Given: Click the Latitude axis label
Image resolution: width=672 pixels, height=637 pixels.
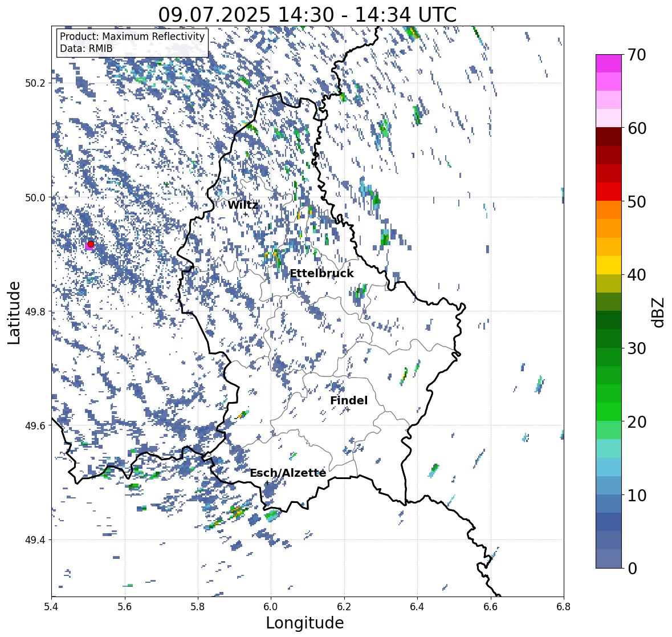Looking at the screenshot, I should coord(14,313).
